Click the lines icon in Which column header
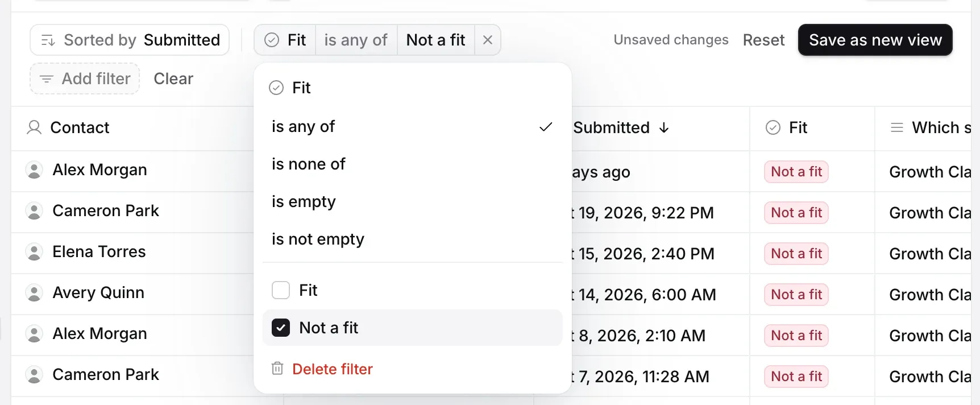 (897, 127)
